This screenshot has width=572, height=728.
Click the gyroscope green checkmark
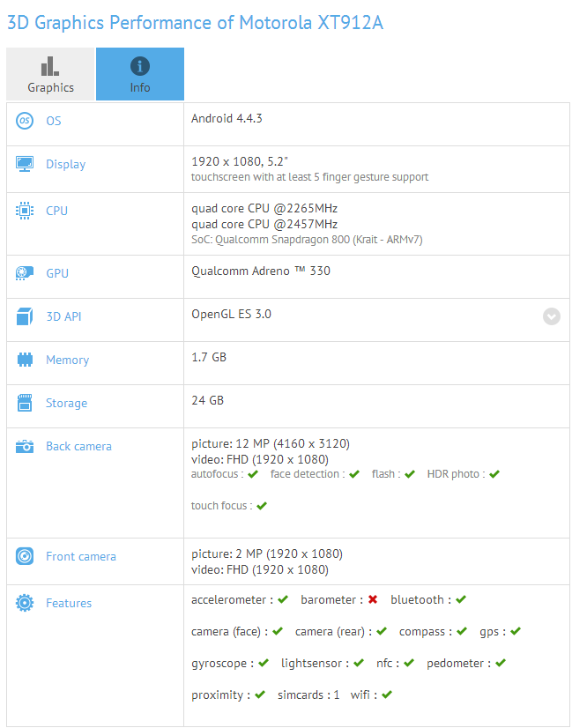[x=264, y=663]
